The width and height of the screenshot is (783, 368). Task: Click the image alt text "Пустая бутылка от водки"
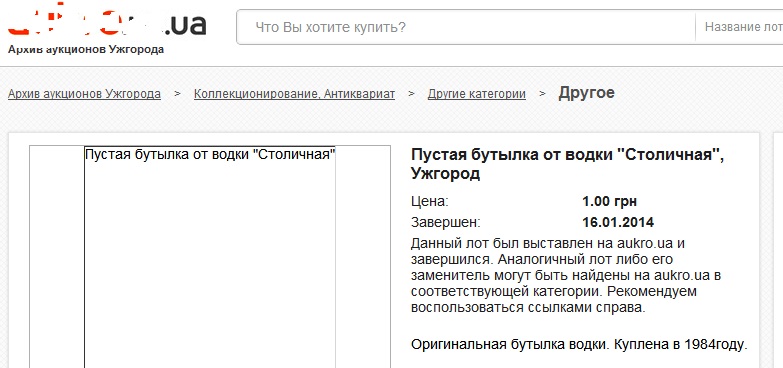(x=167, y=154)
